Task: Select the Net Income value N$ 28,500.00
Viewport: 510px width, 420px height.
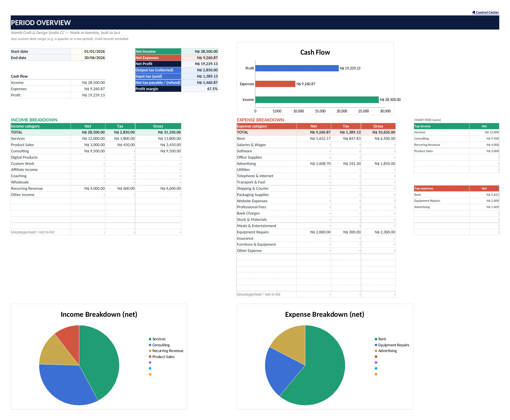Action: 200,51
